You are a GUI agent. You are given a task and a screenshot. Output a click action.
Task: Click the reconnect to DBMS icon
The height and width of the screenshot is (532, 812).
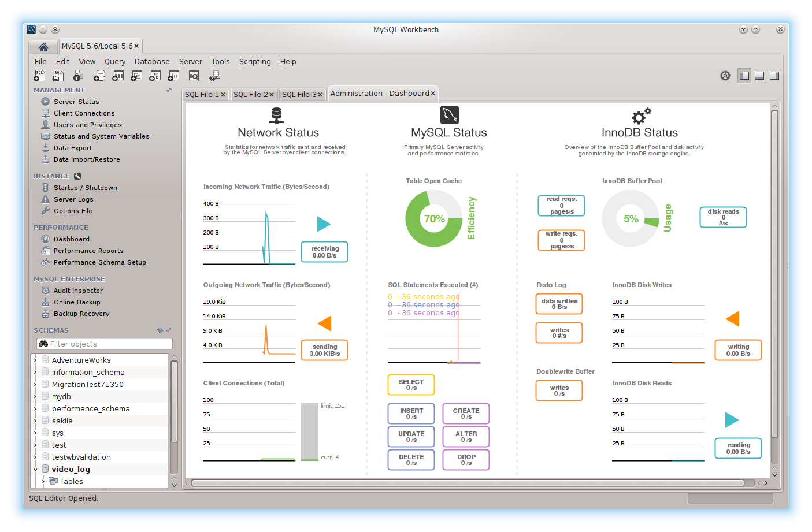[214, 76]
